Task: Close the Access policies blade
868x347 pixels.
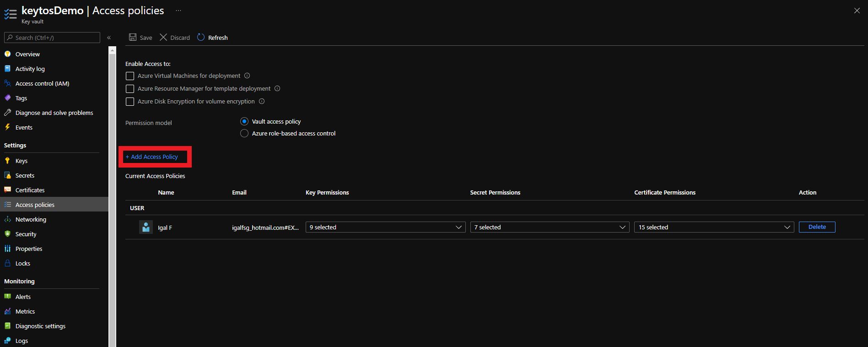Action: (857, 11)
